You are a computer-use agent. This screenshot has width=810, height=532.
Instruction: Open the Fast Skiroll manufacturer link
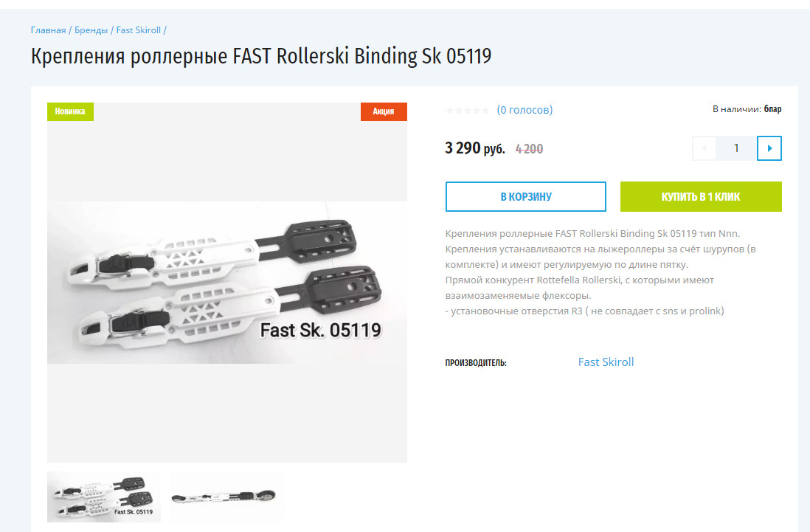[x=606, y=362]
